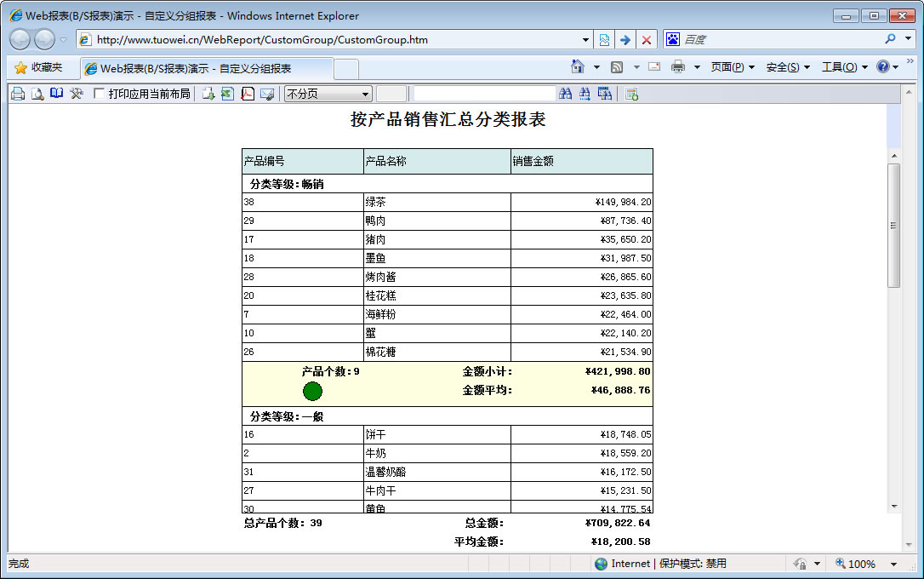The image size is (924, 579).
Task: Open the 工具(O) menu
Action: coord(844,67)
